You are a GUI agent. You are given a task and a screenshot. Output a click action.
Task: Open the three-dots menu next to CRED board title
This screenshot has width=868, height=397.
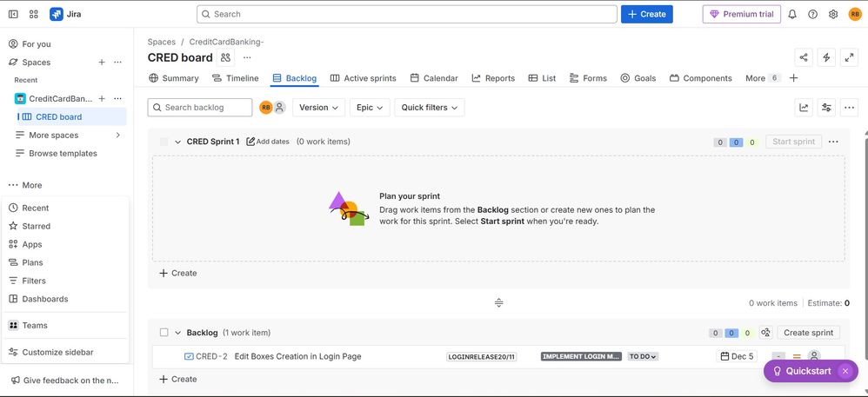[247, 57]
